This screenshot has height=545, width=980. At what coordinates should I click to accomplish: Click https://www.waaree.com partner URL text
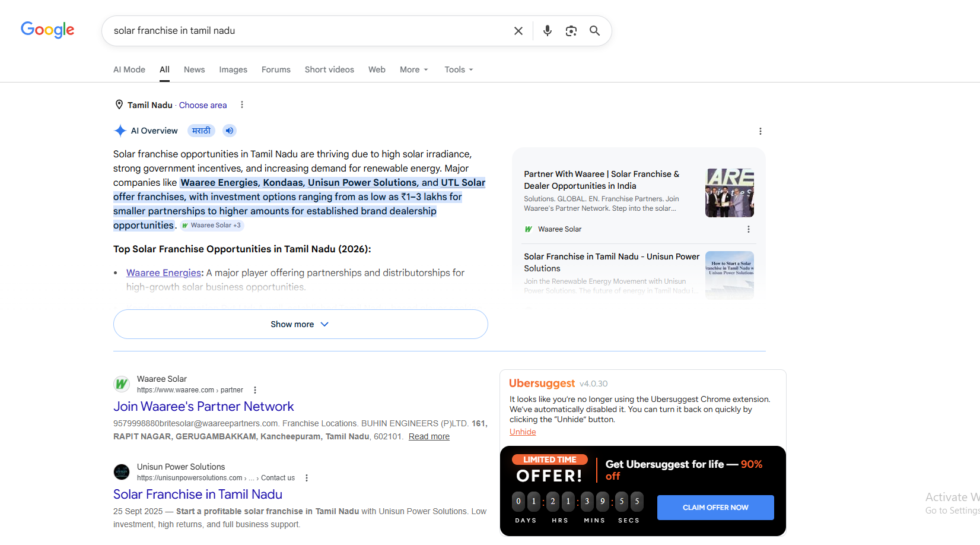[190, 390]
